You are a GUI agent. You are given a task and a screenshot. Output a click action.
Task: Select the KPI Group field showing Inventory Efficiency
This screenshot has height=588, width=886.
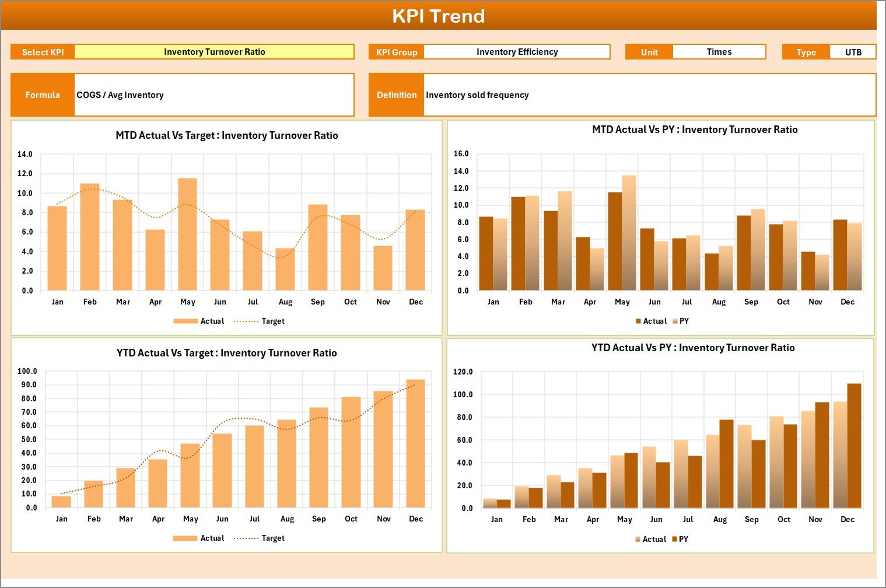pyautogui.click(x=516, y=51)
